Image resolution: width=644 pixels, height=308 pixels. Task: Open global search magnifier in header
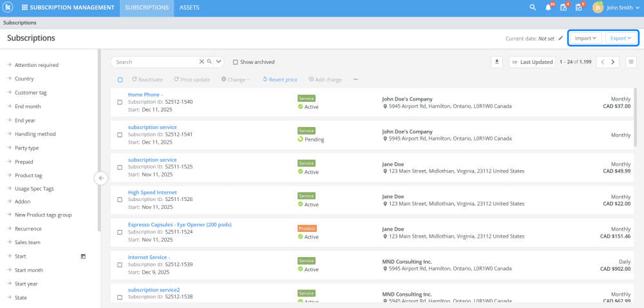click(533, 8)
